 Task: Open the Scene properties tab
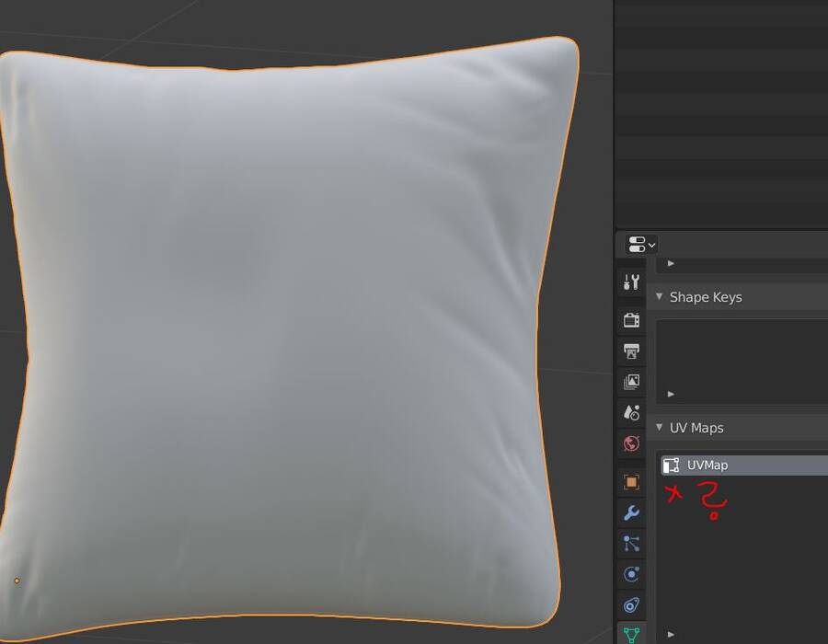631,412
